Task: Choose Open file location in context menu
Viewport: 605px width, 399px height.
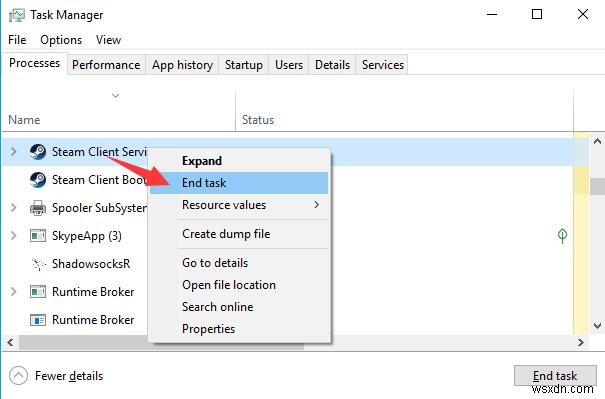Action: pos(239,285)
